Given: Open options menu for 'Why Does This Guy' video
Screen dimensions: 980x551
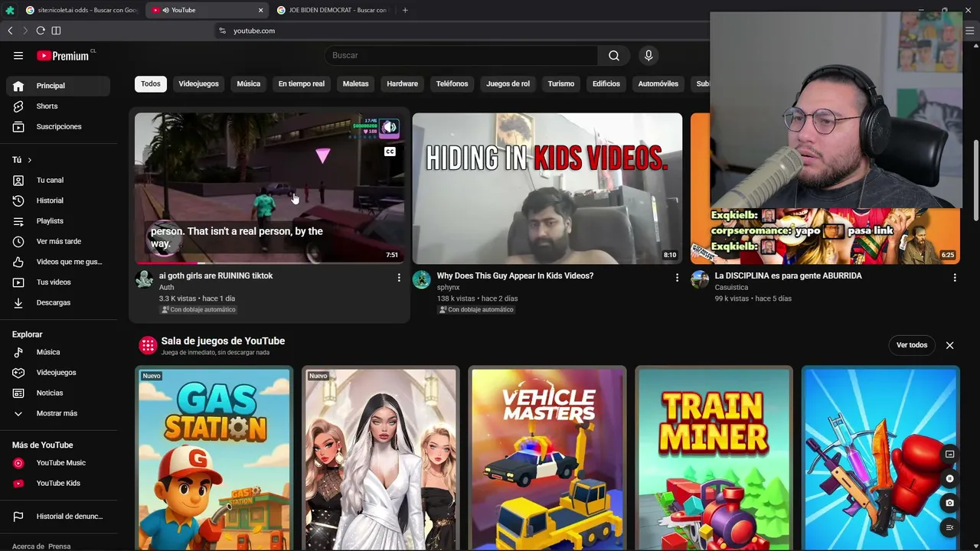Looking at the screenshot, I should 677,277.
